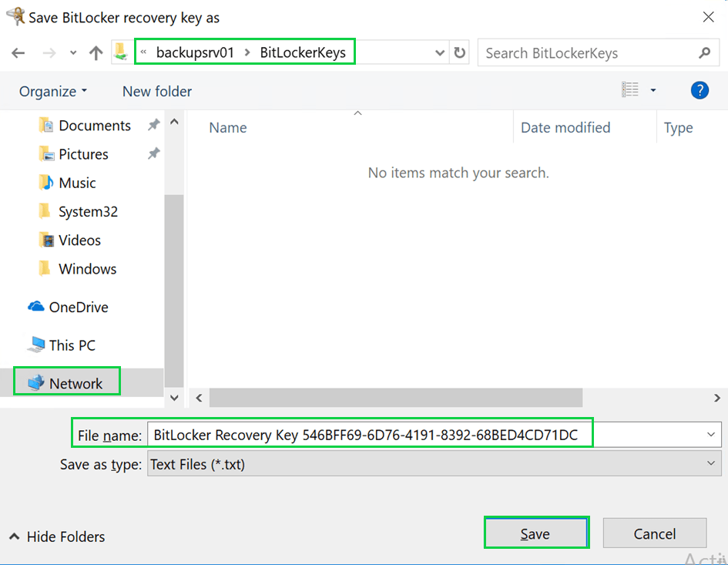Click the blue Help question mark icon
Viewport: 728px width, 565px height.
(699, 90)
